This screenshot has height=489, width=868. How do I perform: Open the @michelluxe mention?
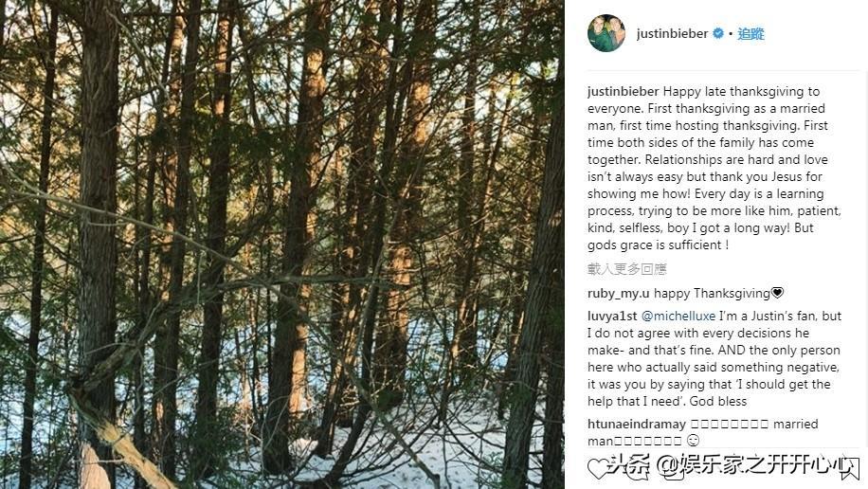click(x=680, y=316)
